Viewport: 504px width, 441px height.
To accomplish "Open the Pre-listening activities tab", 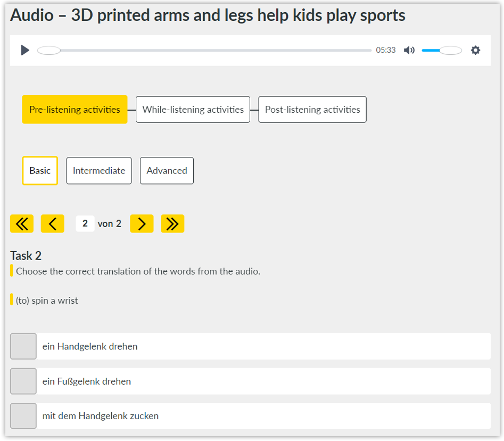I will pos(75,110).
